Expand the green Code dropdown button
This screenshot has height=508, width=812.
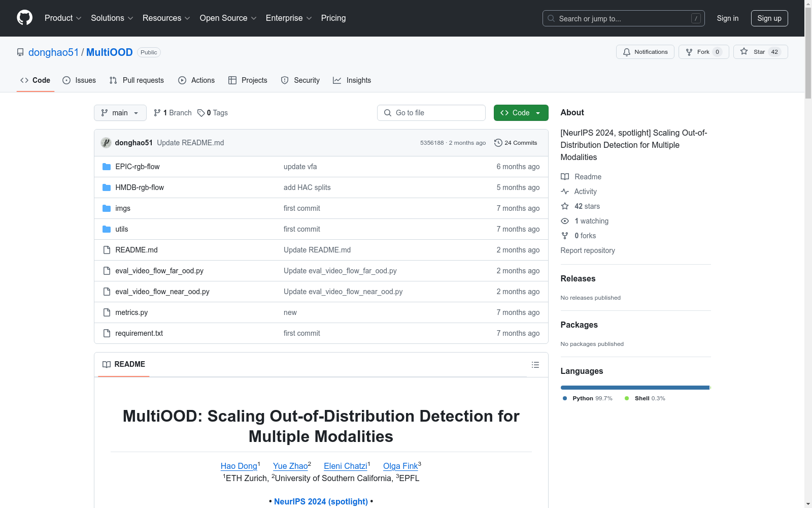click(x=521, y=113)
